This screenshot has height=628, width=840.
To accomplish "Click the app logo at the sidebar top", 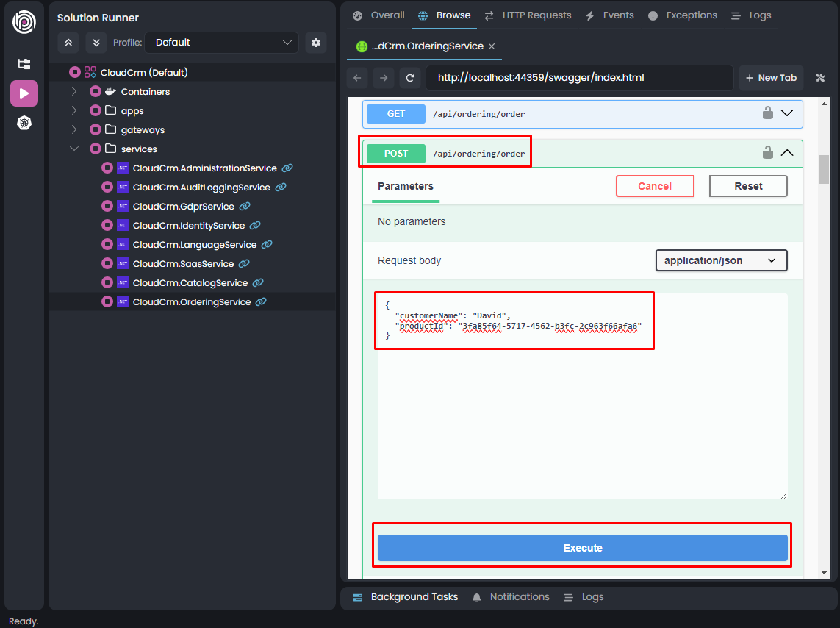I will (x=24, y=22).
